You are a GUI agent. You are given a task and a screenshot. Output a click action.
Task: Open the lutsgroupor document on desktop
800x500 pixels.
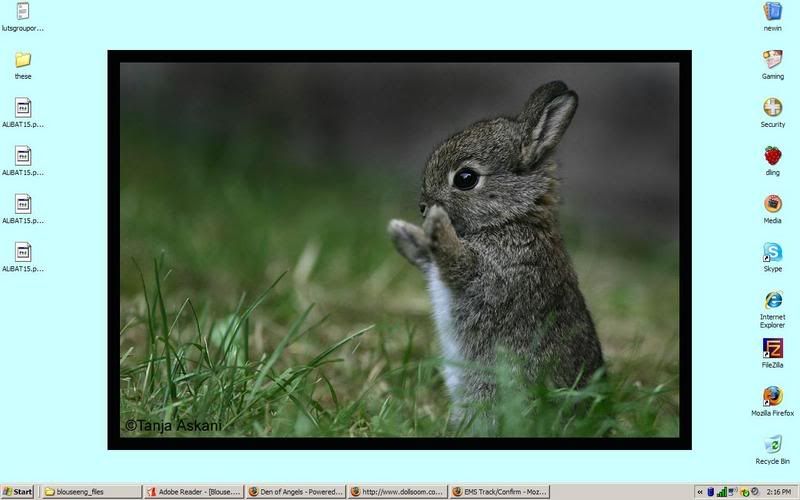22,12
